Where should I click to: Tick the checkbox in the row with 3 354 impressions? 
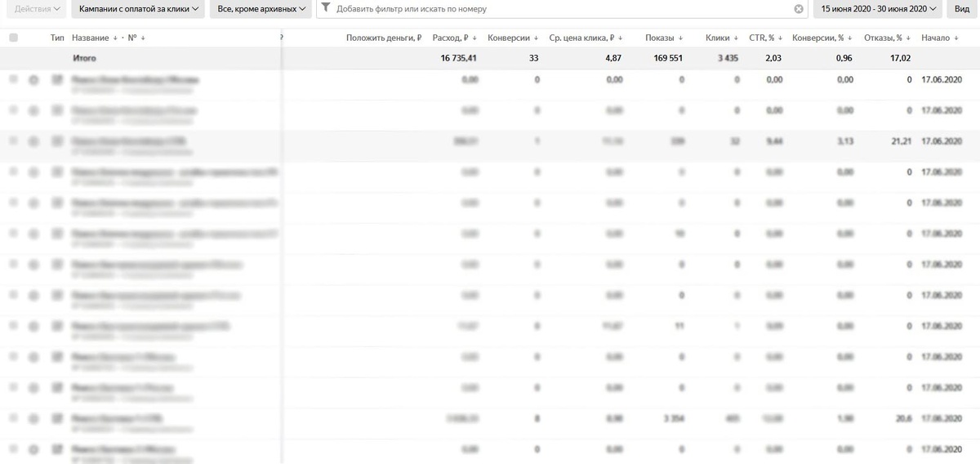[x=13, y=418]
